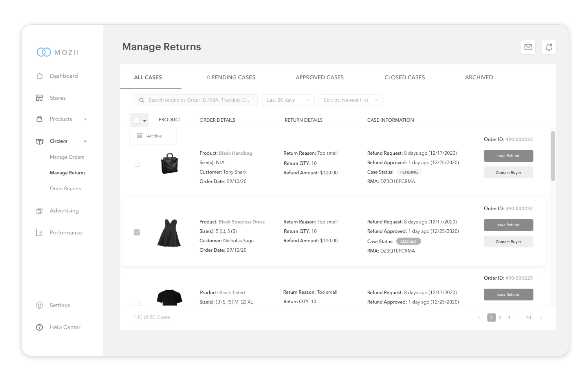
Task: Open the bulk actions dropdown arrow
Action: [x=145, y=121]
